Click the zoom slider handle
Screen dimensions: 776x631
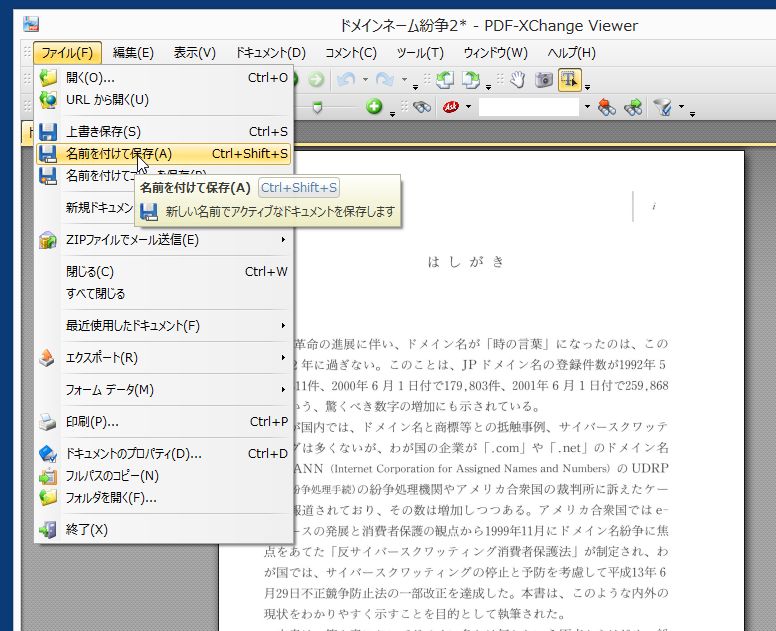(317, 107)
